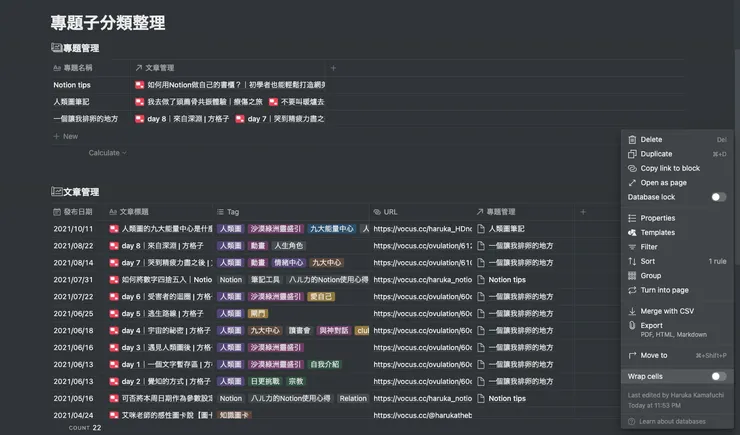The image size is (740, 435).
Task: Select Delete in the context menu
Action: click(677, 140)
